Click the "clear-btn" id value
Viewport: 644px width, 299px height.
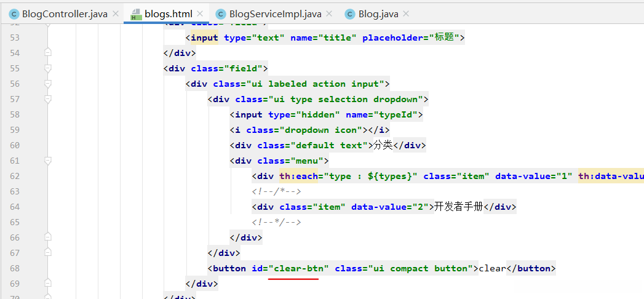point(298,269)
